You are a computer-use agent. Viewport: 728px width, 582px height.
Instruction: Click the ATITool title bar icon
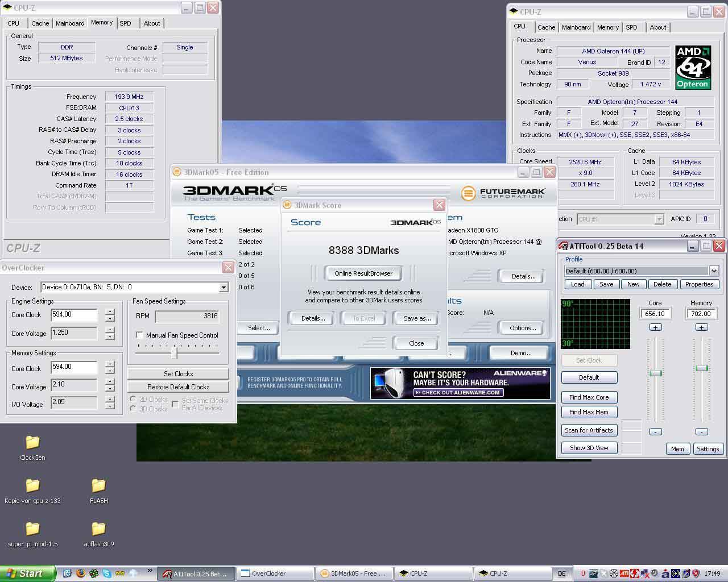pyautogui.click(x=564, y=246)
